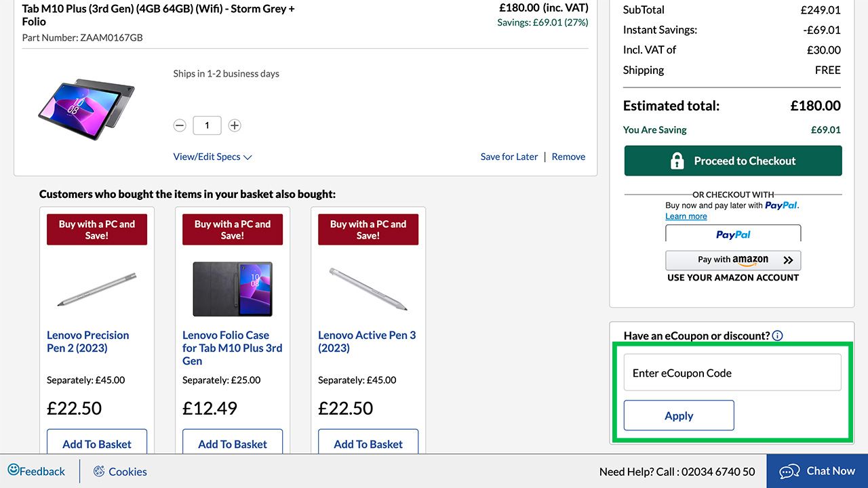Click the quantity input showing 1
This screenshot has height=488, width=868.
coord(207,125)
